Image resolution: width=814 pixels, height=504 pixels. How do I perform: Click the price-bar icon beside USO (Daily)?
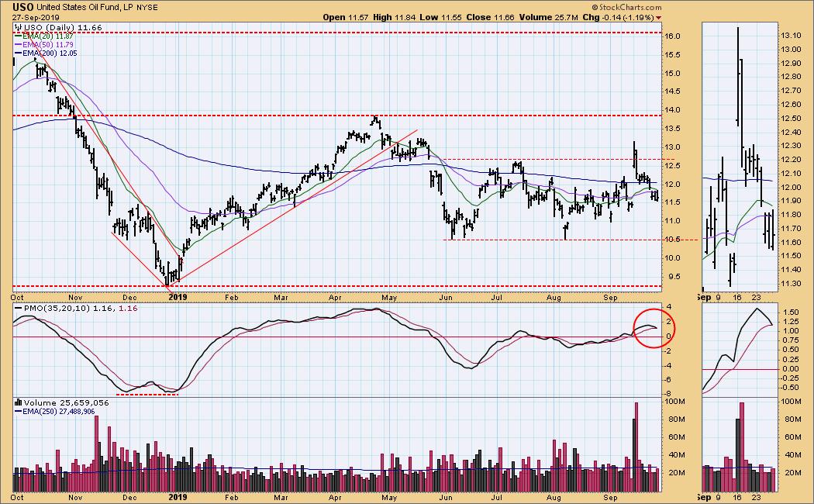pos(18,27)
